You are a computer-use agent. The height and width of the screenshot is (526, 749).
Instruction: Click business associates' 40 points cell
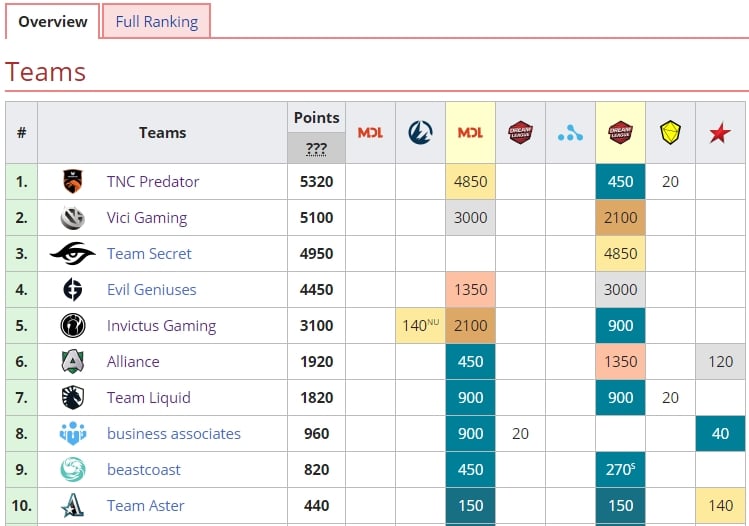(720, 434)
